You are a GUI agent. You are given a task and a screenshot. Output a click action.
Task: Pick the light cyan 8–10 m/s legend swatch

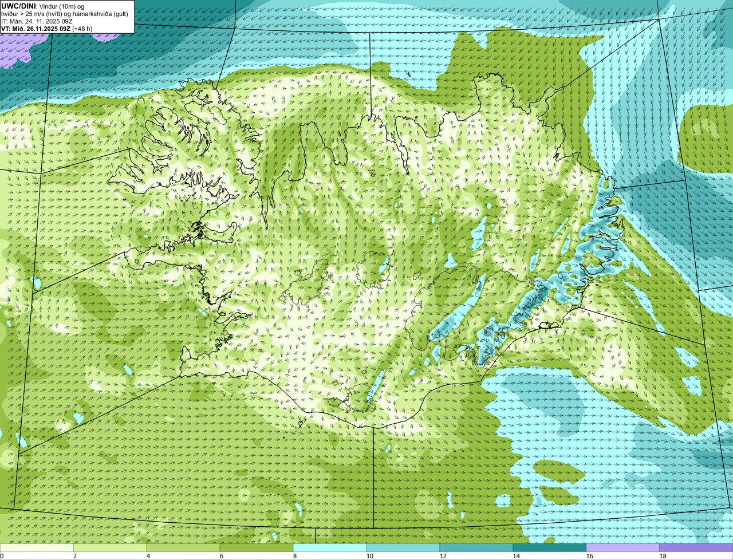(330, 548)
